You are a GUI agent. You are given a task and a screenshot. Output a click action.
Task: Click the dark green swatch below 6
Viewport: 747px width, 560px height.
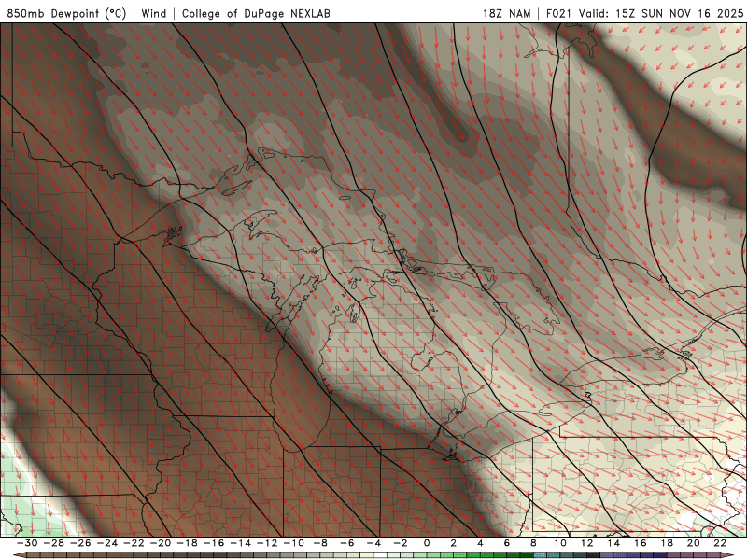pos(514,555)
